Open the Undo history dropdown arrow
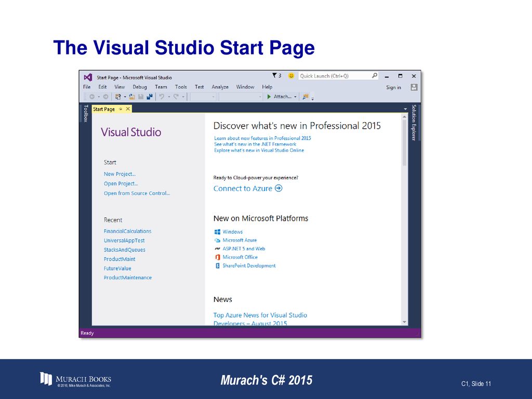Viewport: 532px width, 399px height. click(169, 97)
